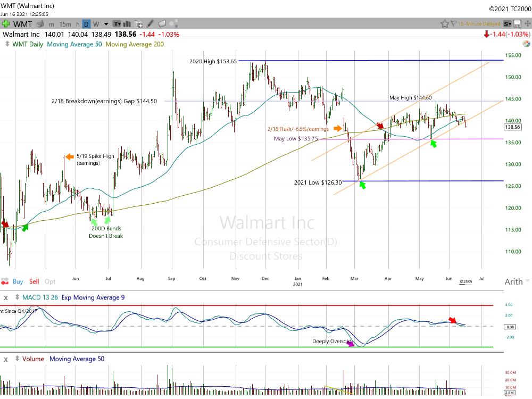The image size is (532, 399).
Task: Switch to monthly timeframe m
Action: point(52,24)
